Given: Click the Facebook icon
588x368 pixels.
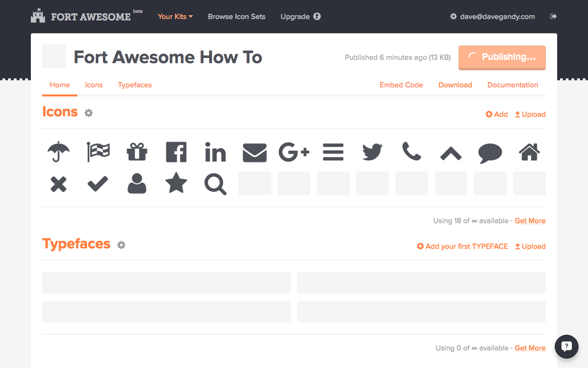Looking at the screenshot, I should click(x=176, y=152).
